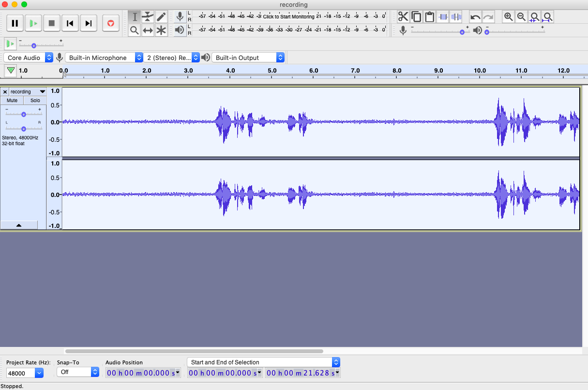Collapse the track using bottom arrow button
This screenshot has height=390, width=588.
click(x=19, y=225)
